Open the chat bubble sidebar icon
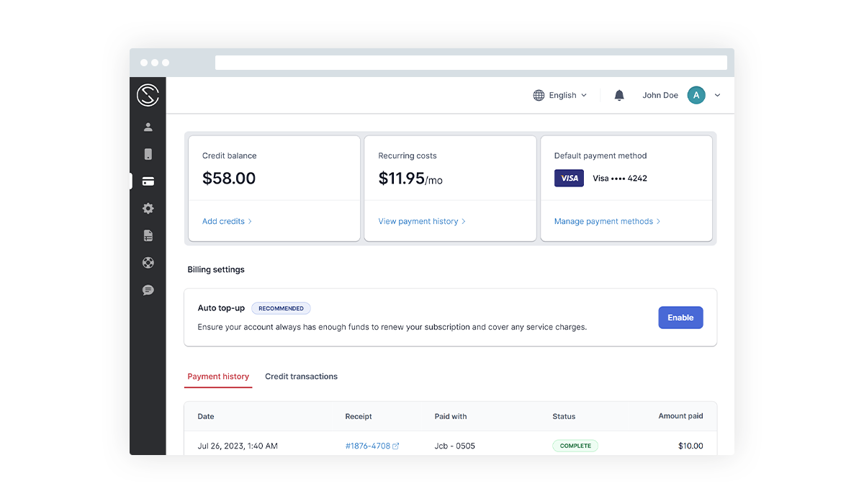Image resolution: width=864 pixels, height=504 pixels. [148, 290]
